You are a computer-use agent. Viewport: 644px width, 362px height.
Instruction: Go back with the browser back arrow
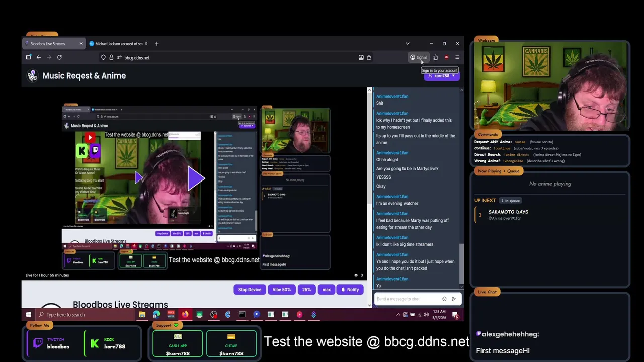click(39, 57)
